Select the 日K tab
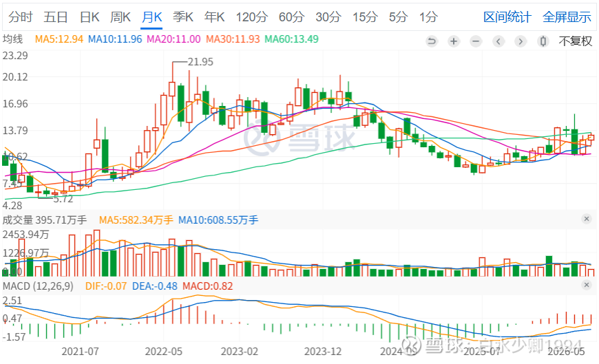 (90, 17)
